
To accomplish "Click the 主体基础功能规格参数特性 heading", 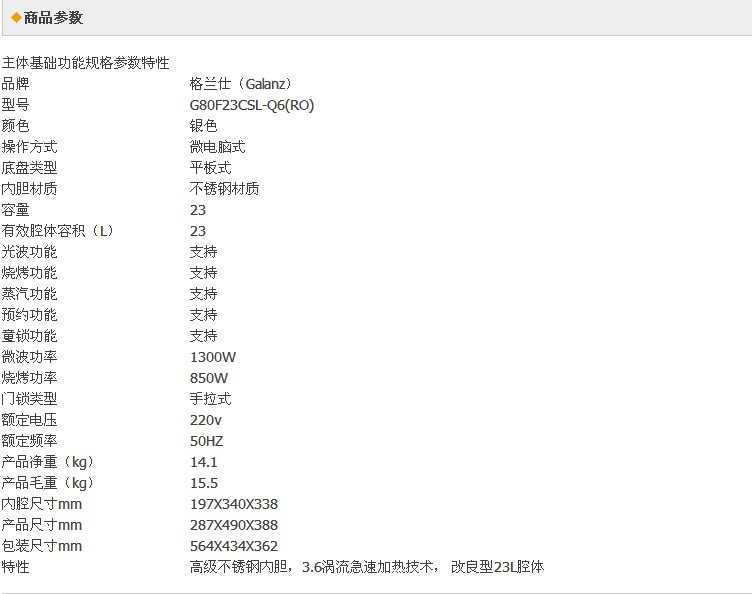I will coord(86,63).
